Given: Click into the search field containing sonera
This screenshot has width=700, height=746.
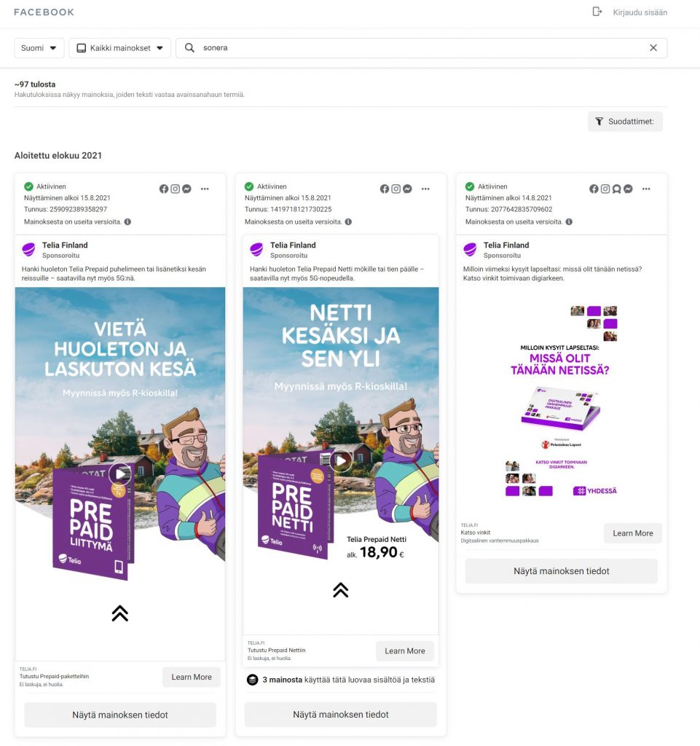Looking at the screenshot, I should coord(421,48).
